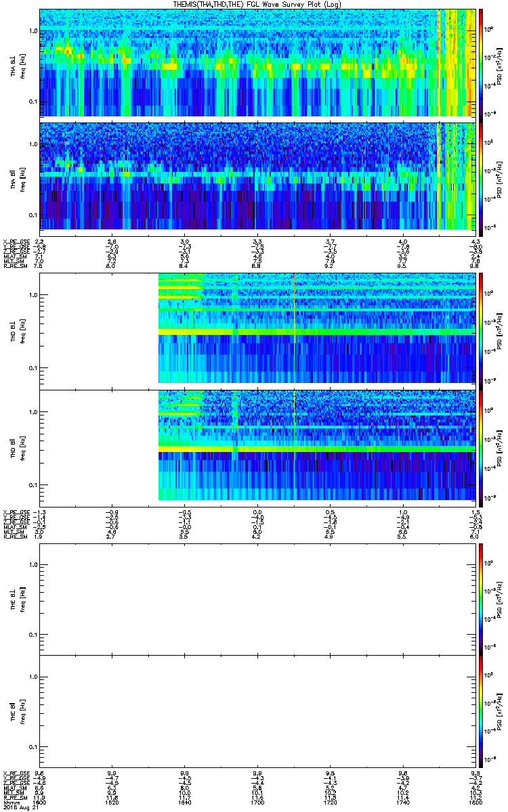Click the 'hhmm' time axis label

click(x=10, y=802)
